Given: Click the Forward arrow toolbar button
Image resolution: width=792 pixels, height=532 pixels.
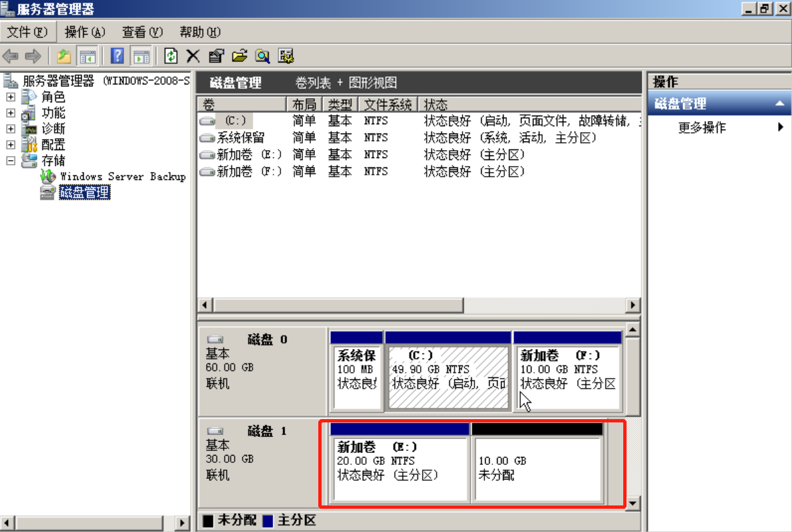Looking at the screenshot, I should pos(33,56).
